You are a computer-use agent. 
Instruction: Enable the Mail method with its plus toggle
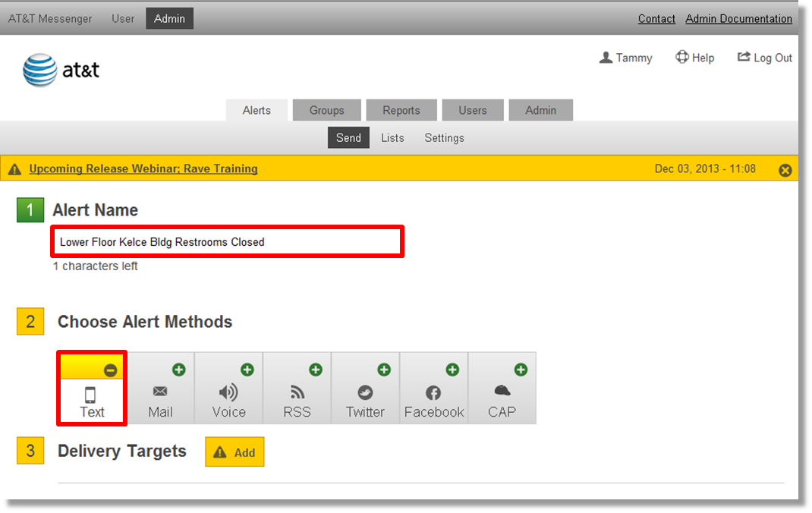(x=178, y=370)
